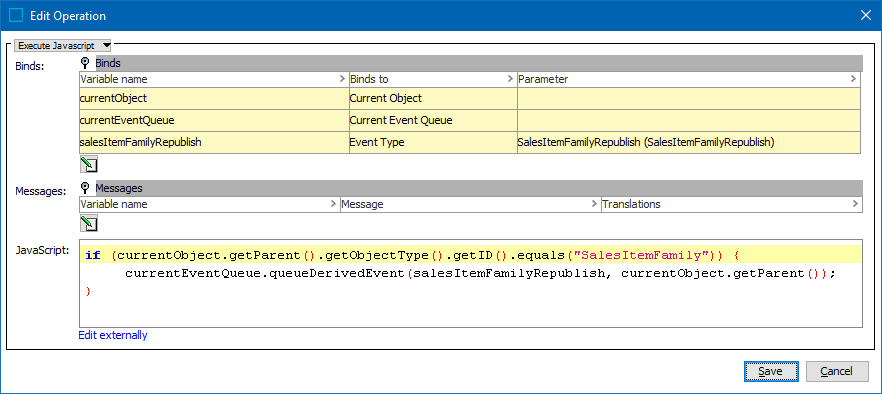Click the Event Type binds-to cell
Image resolution: width=882 pixels, height=394 pixels.
coord(433,143)
